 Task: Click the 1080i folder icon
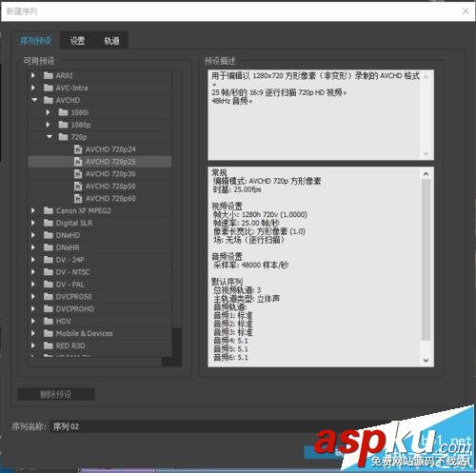coord(63,112)
